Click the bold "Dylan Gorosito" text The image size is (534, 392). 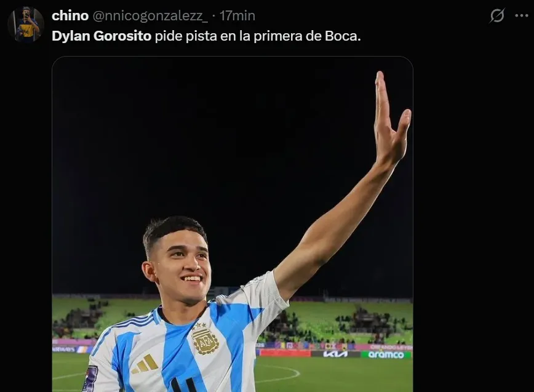[102, 36]
